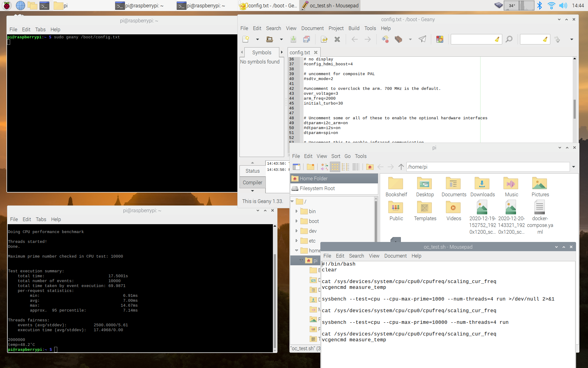
Task: Open Mousepad Document menu
Action: (x=395, y=256)
